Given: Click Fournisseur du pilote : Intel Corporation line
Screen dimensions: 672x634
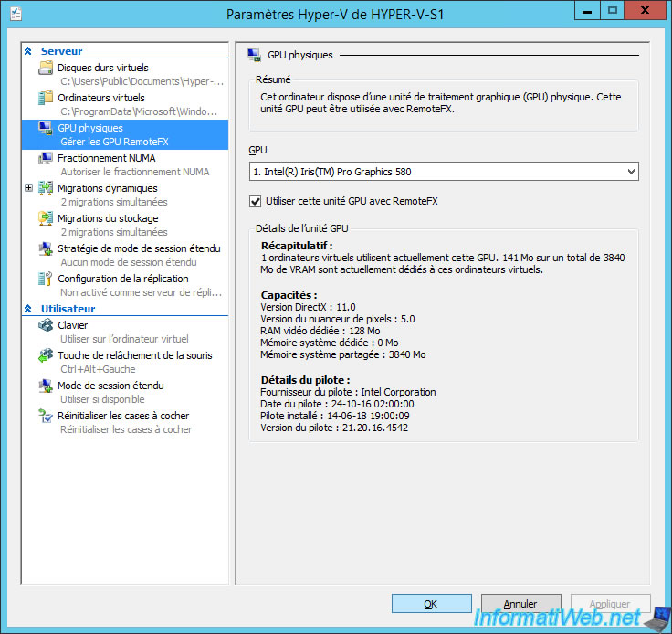Looking at the screenshot, I should pos(348,392).
